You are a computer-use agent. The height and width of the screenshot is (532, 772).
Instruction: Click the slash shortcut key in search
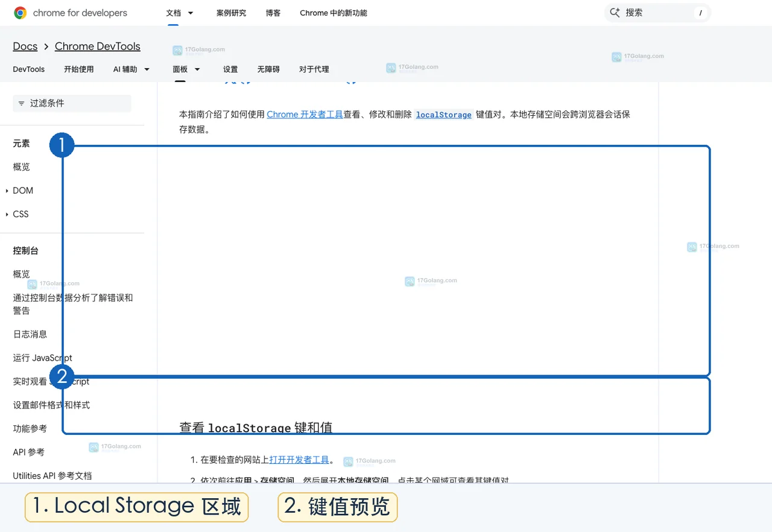[700, 13]
